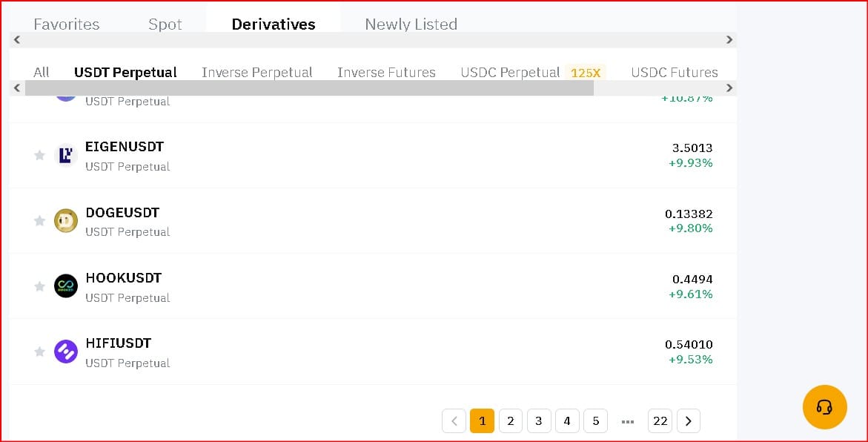Toggle favorite star for DOGEUSDT
Viewport: 868px width, 442px height.
point(39,221)
